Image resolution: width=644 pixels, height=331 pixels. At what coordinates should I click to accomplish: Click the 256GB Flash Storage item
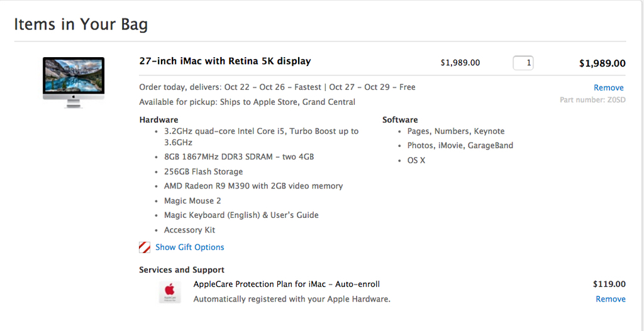(x=203, y=171)
